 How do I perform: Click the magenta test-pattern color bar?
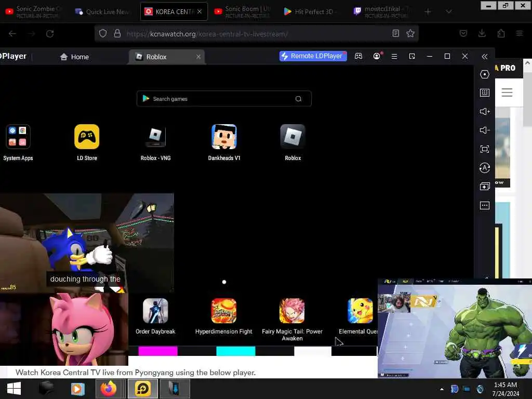click(x=158, y=351)
